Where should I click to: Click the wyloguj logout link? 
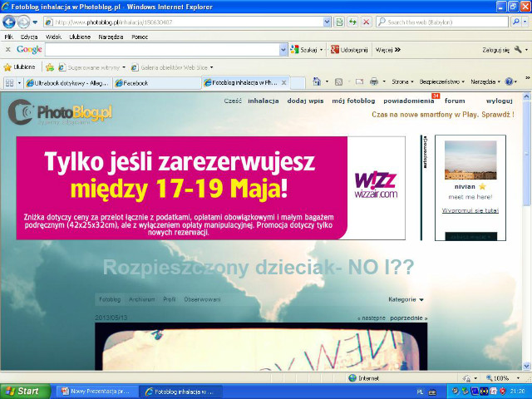[x=499, y=101]
